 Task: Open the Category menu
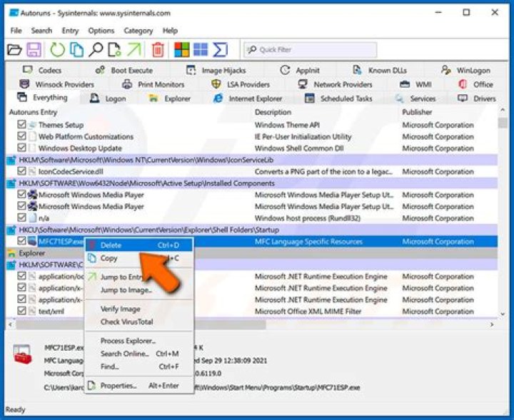tap(138, 31)
